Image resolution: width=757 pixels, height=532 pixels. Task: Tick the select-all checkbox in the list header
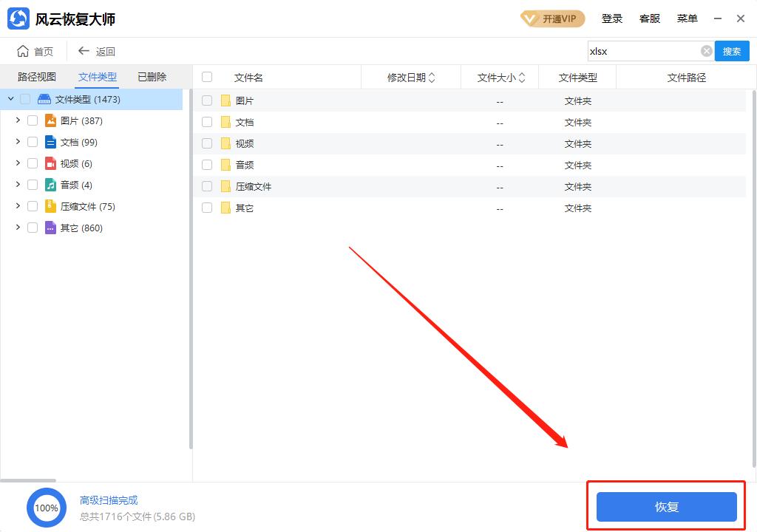click(x=207, y=77)
